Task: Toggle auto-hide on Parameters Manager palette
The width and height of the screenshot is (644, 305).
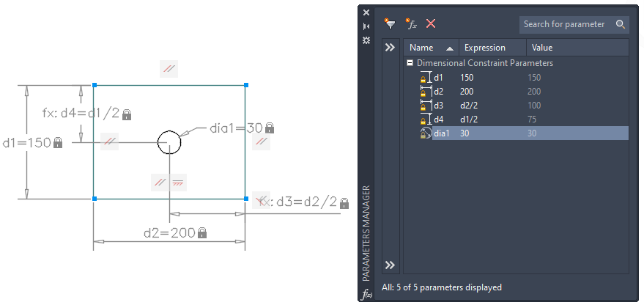Action: point(366,26)
